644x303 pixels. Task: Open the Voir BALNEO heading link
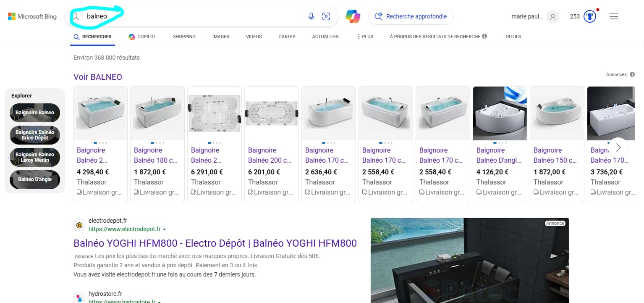click(x=98, y=77)
